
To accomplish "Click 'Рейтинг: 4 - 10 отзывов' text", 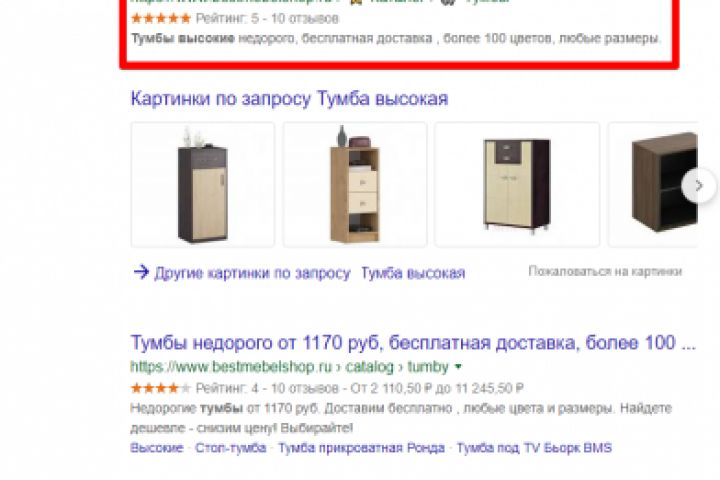I will (267, 389).
